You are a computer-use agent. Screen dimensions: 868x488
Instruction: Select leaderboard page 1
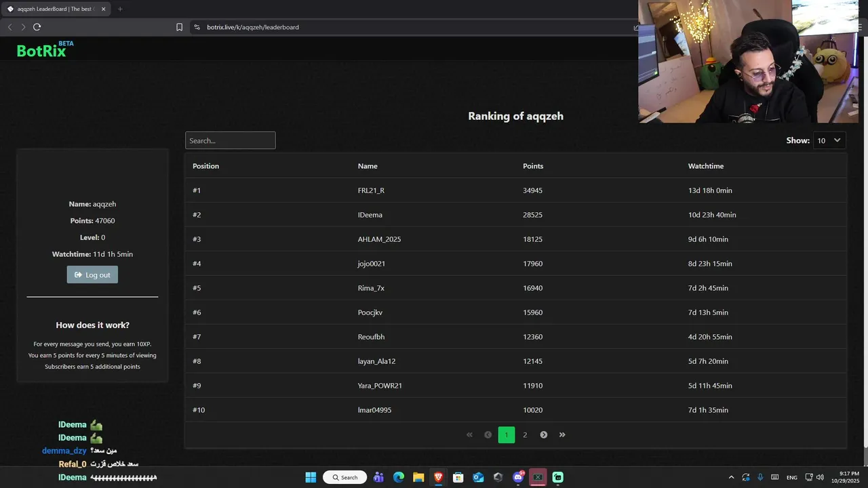click(x=507, y=434)
